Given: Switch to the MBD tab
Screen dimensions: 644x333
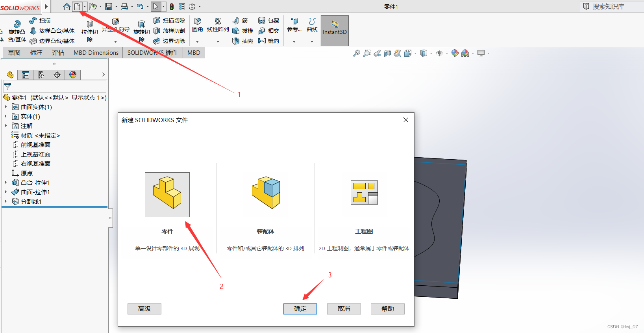Looking at the screenshot, I should point(194,52).
